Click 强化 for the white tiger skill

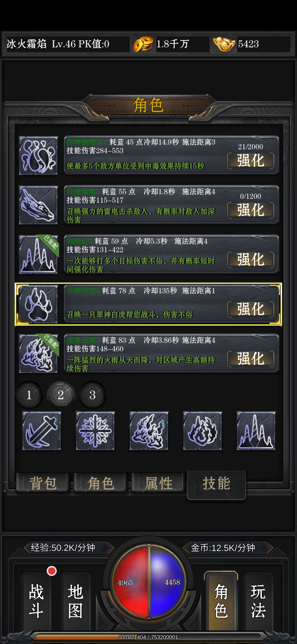[x=251, y=309]
